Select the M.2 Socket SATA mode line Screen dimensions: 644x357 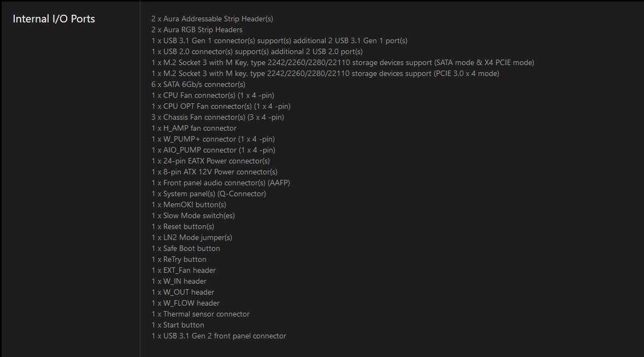(x=342, y=62)
